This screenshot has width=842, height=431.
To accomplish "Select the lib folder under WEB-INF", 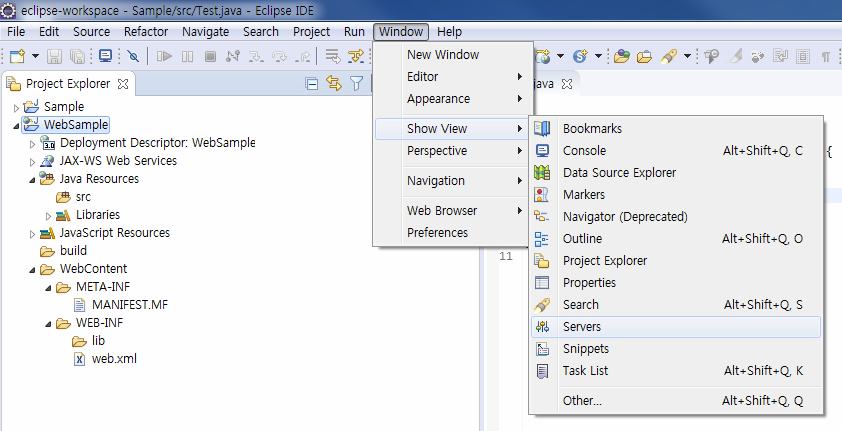I will 89,341.
